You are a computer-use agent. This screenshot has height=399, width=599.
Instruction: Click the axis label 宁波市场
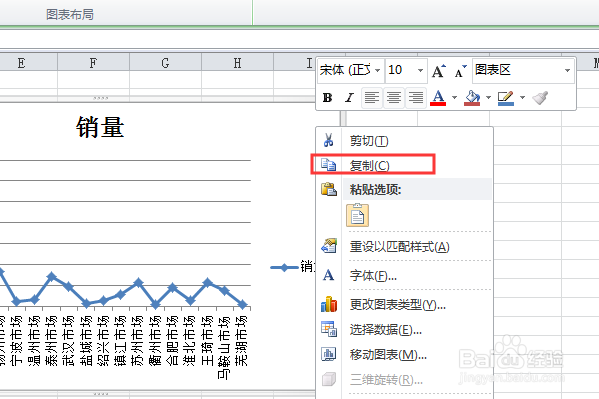[17, 341]
